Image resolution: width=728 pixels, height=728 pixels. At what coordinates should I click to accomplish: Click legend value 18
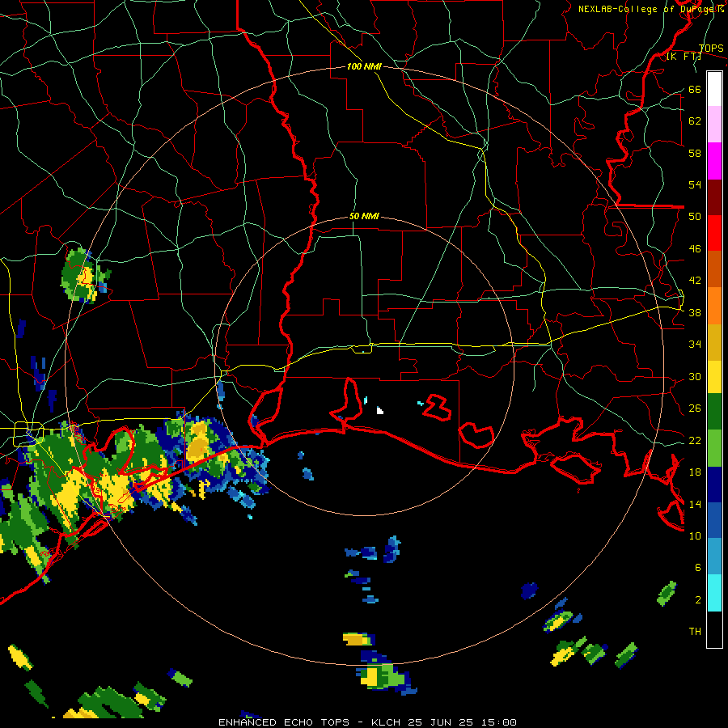[695, 472]
